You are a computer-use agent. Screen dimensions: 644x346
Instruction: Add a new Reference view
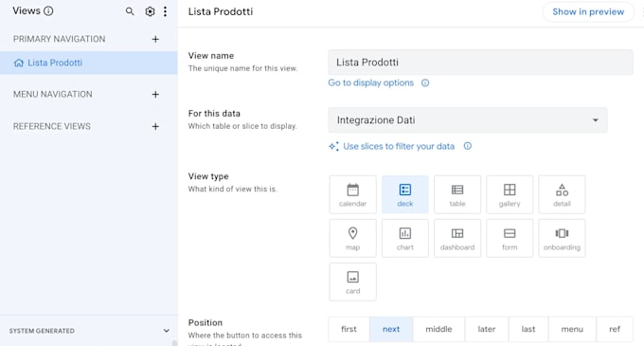155,127
